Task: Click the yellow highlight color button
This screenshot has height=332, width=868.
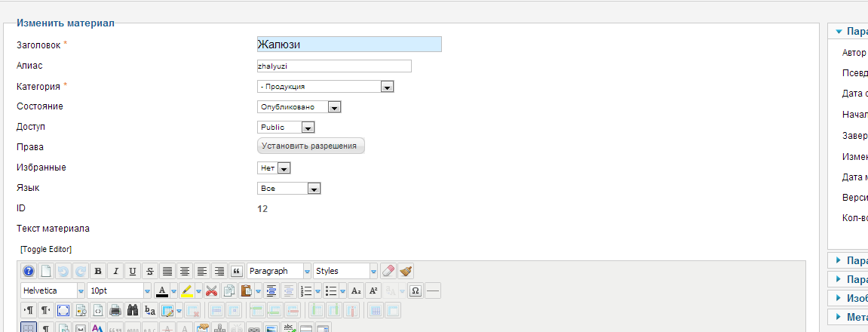Action: point(187,290)
